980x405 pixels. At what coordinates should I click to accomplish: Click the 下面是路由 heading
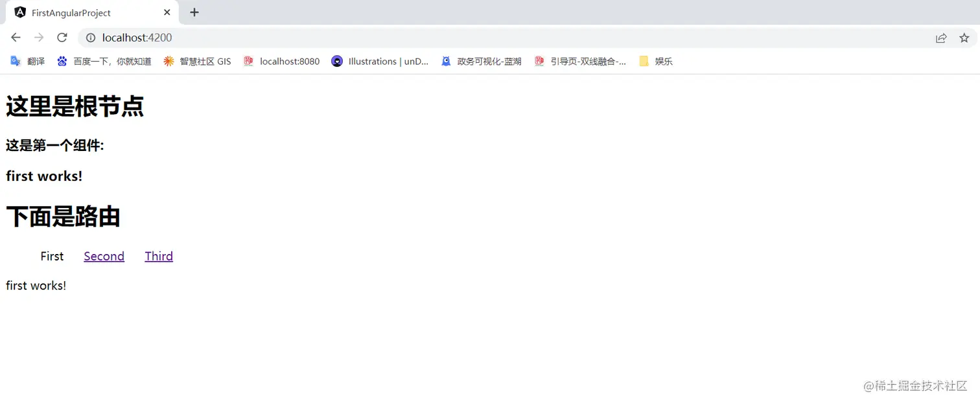click(63, 216)
